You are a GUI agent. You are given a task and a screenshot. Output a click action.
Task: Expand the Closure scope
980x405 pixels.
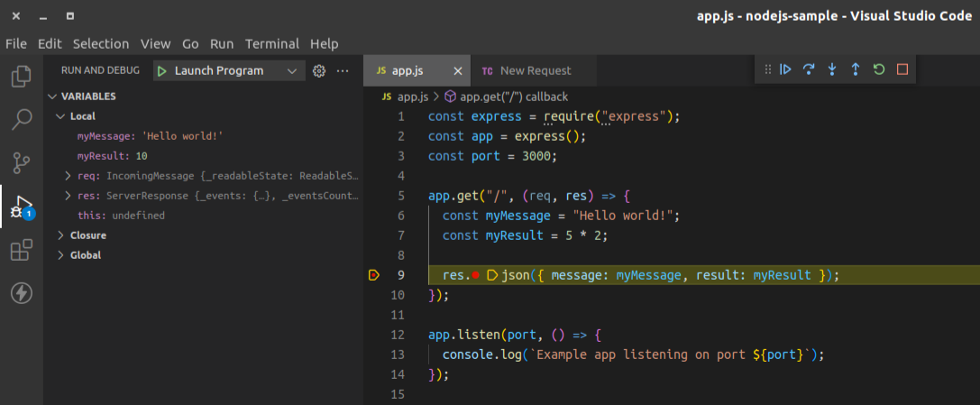(60, 235)
